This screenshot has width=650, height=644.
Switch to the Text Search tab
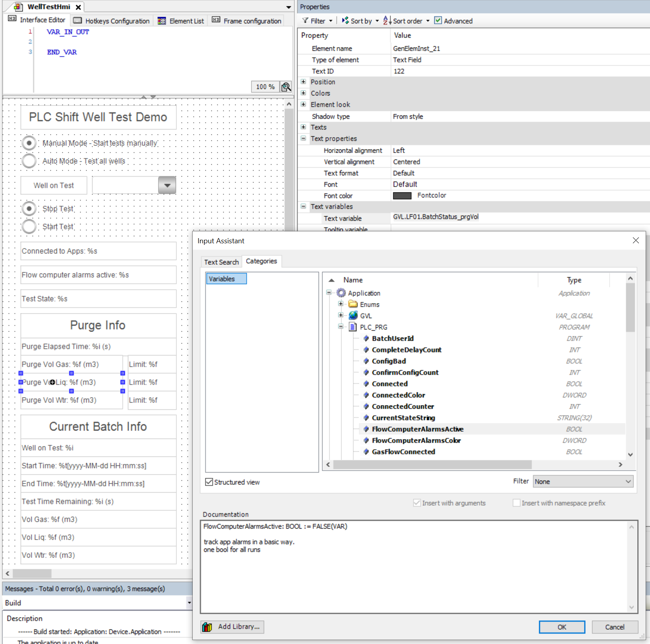pyautogui.click(x=221, y=262)
